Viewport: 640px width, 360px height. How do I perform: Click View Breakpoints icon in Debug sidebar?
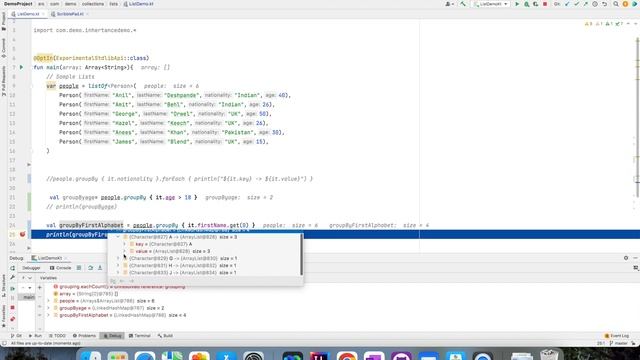pos(13,318)
